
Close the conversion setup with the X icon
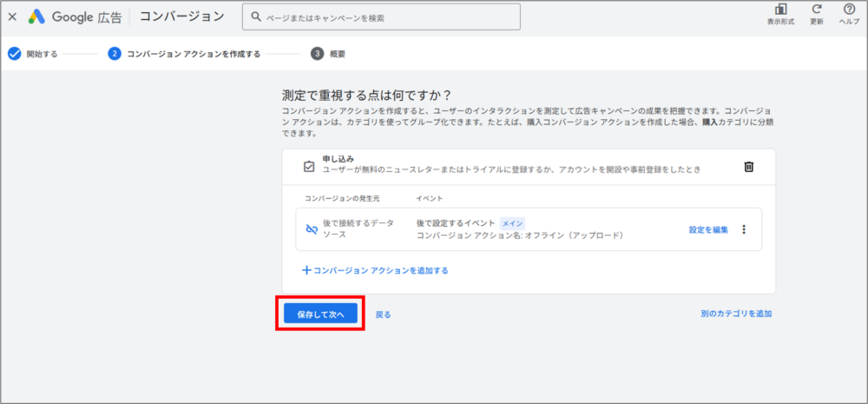12,17
